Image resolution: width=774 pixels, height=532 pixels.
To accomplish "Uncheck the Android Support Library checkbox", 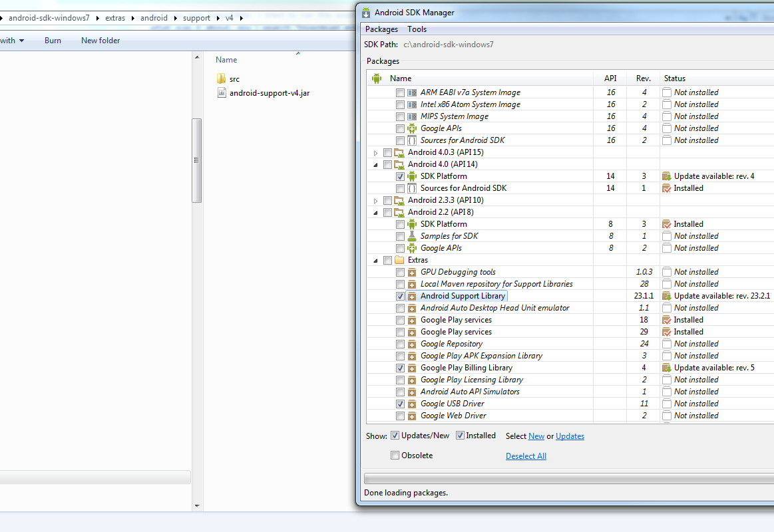I will point(401,297).
